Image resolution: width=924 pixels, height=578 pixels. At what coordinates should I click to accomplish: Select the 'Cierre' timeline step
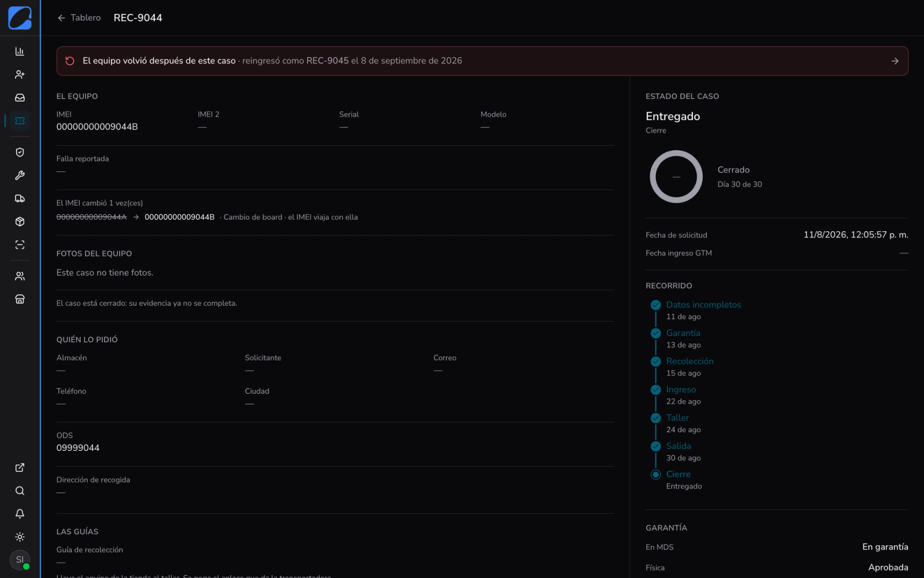pos(678,475)
